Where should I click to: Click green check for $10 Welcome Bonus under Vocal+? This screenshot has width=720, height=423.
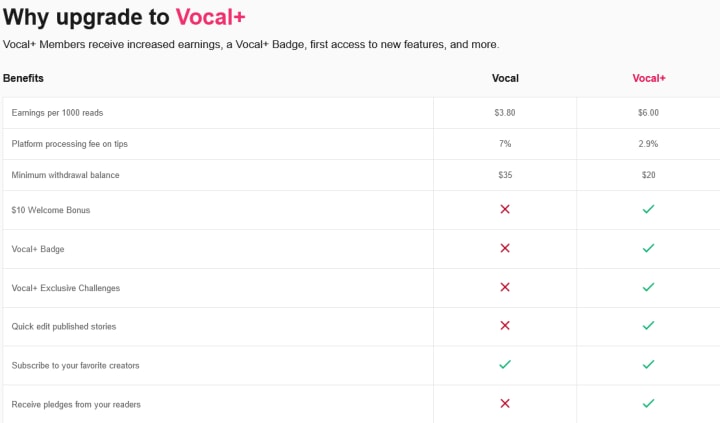tap(648, 209)
